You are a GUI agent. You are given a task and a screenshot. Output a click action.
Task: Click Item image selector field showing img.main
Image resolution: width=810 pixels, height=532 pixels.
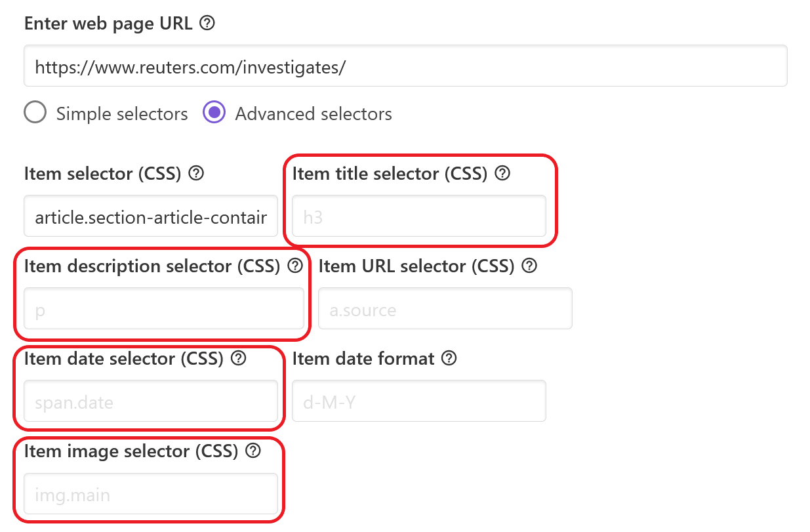point(151,493)
